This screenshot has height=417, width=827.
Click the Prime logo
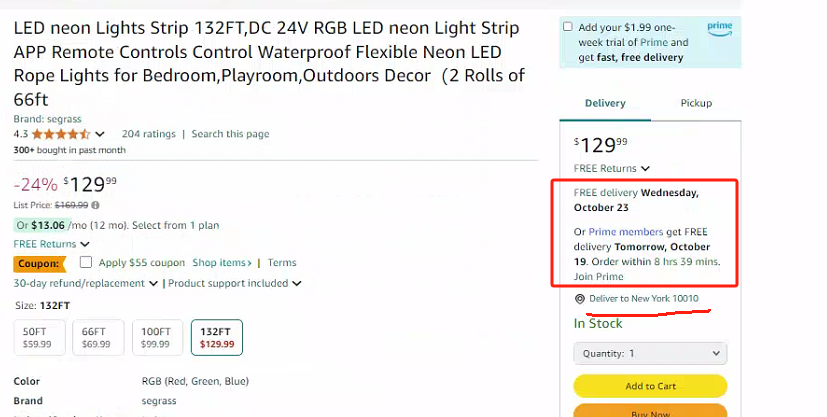(x=719, y=29)
